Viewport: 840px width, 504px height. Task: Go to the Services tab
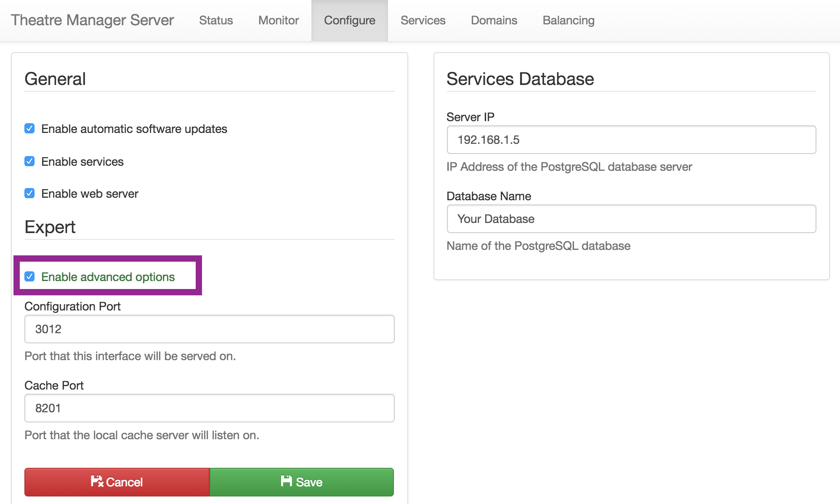[423, 20]
